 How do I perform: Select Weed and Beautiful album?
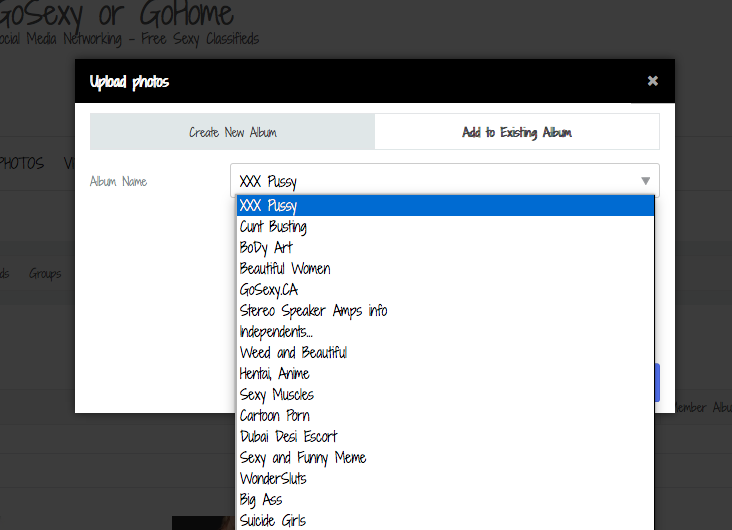point(445,353)
